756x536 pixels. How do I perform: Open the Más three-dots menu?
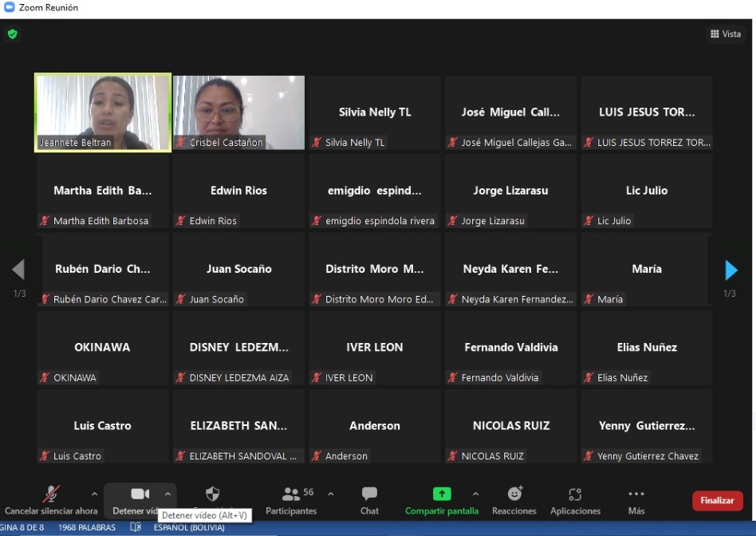[x=636, y=495]
